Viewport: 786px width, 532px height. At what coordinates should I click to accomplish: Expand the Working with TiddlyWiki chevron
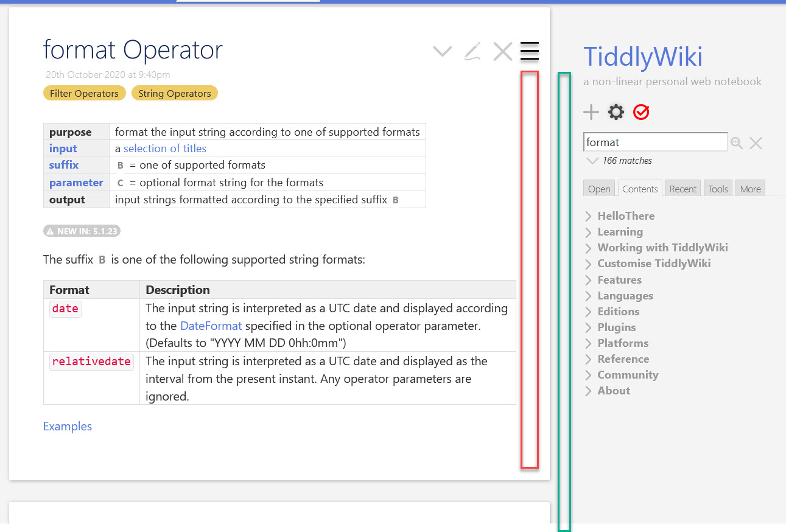589,248
